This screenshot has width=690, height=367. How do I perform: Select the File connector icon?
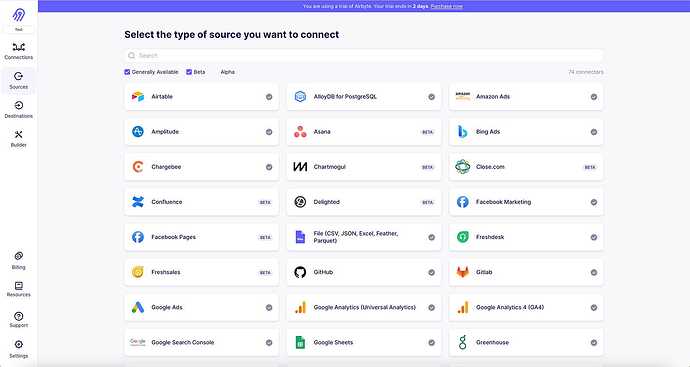300,237
